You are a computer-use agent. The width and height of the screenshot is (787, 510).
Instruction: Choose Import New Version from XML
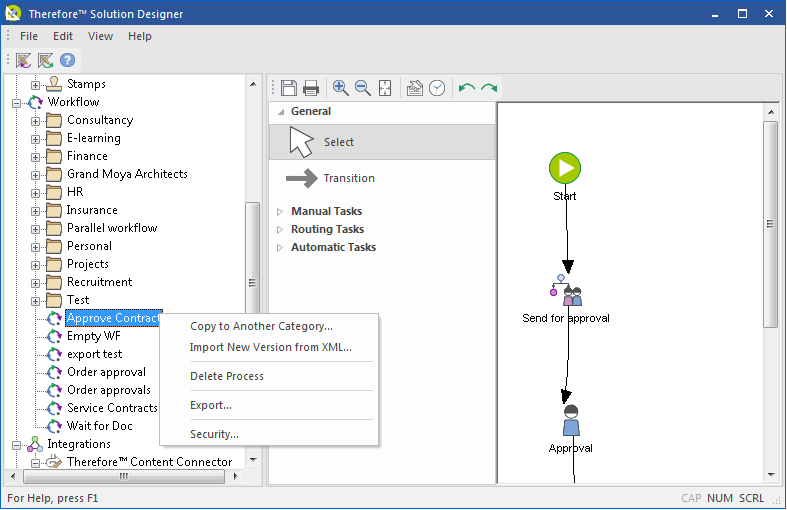(x=269, y=347)
